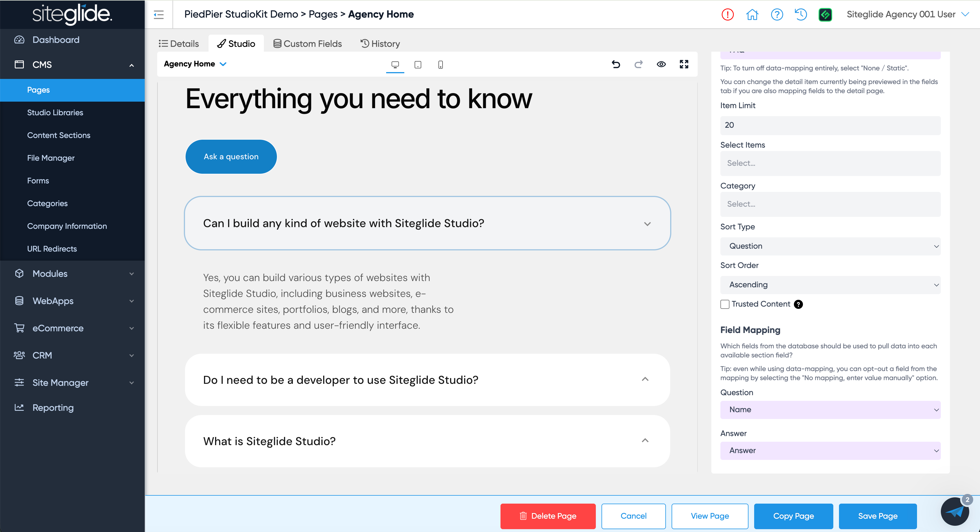The height and width of the screenshot is (532, 980).
Task: Enter fullscreen Studio editor mode
Action: pos(684,64)
